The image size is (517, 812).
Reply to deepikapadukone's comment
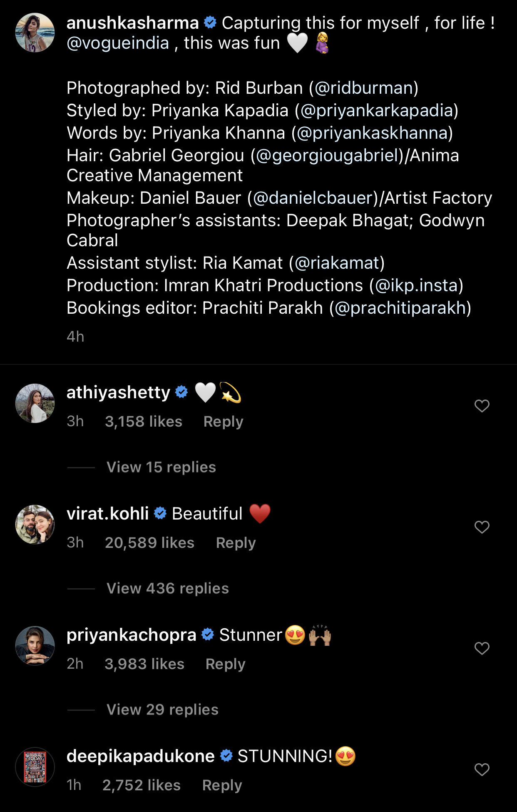[222, 785]
